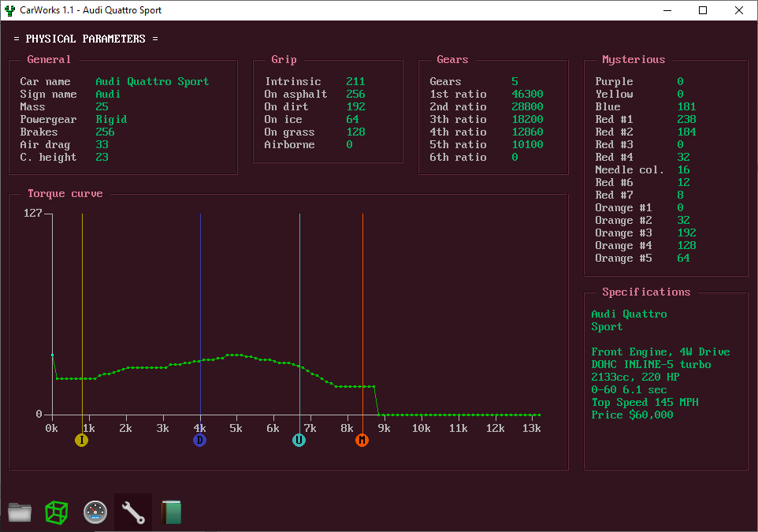This screenshot has height=532, width=758.
Task: Edit the 2nd ratio value 28800
Action: coord(527,107)
